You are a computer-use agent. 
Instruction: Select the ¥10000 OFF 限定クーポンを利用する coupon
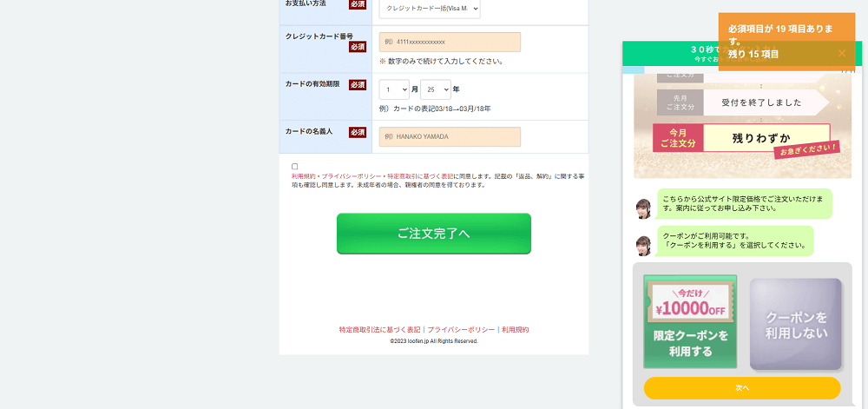[690, 322]
